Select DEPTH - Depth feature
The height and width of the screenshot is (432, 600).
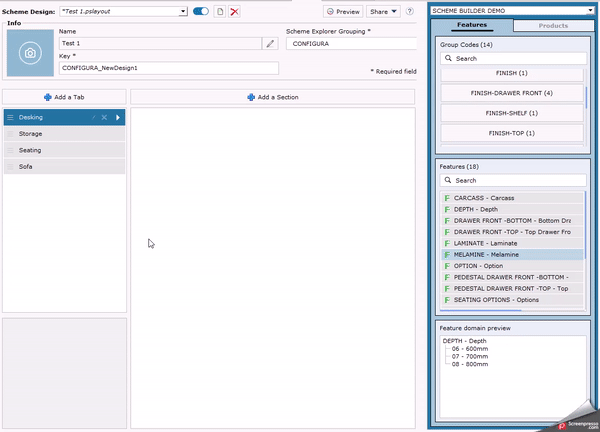512,209
